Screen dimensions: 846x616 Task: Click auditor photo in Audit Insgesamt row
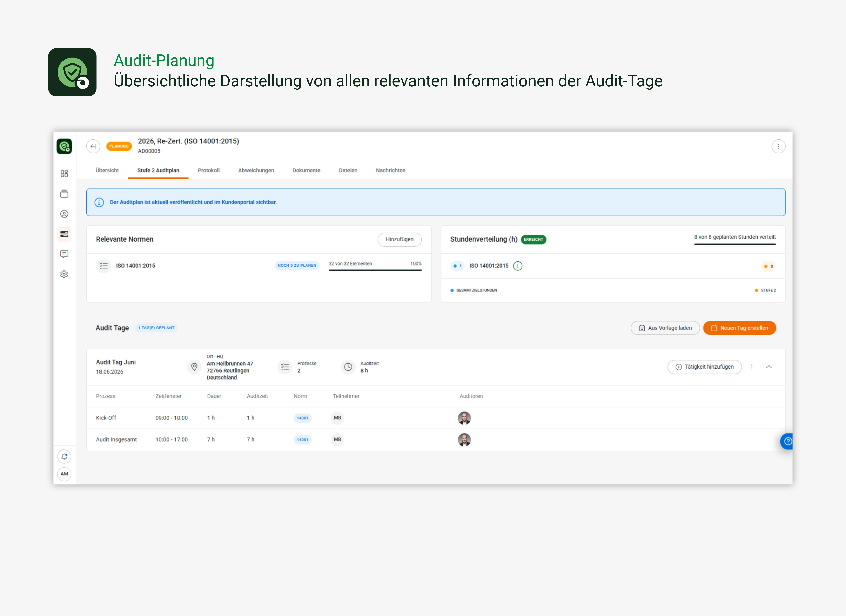tap(464, 440)
